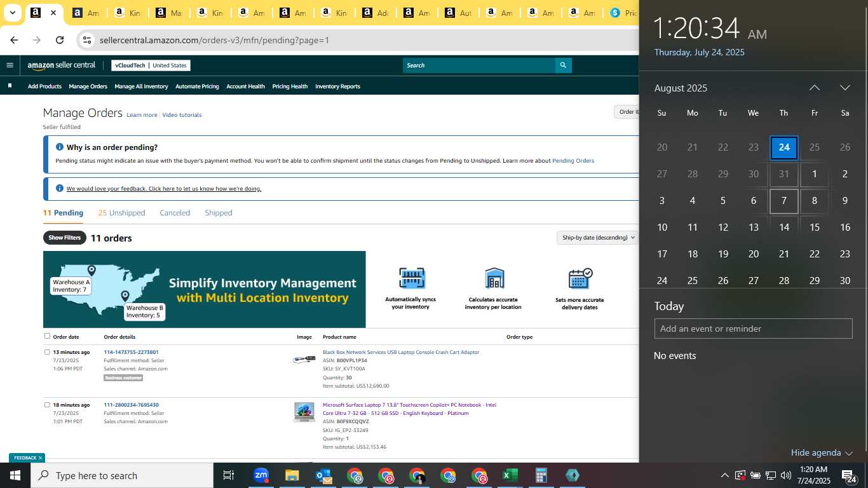Select order 111-2800234-7695430 checkbox
Screen dimensions: 868x488
click(x=47, y=404)
